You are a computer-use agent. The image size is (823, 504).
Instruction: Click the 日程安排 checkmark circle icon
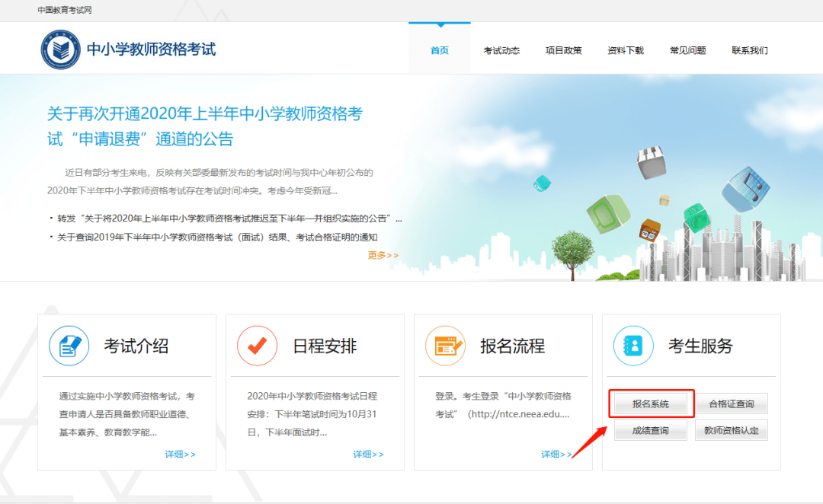(x=257, y=345)
